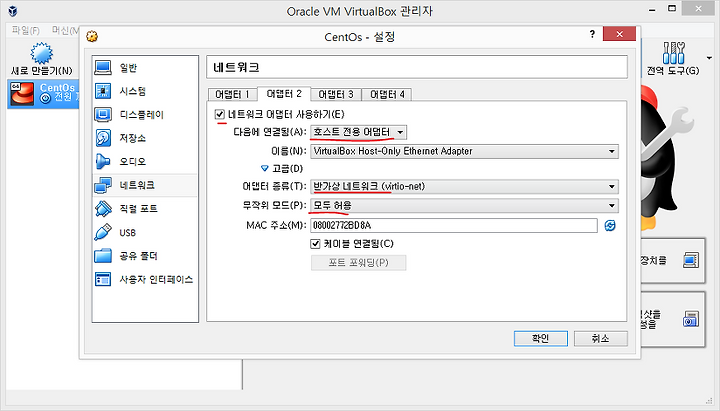Click 새로 만들기 starburst icon in Manager window
720x411 pixels.
click(x=41, y=53)
